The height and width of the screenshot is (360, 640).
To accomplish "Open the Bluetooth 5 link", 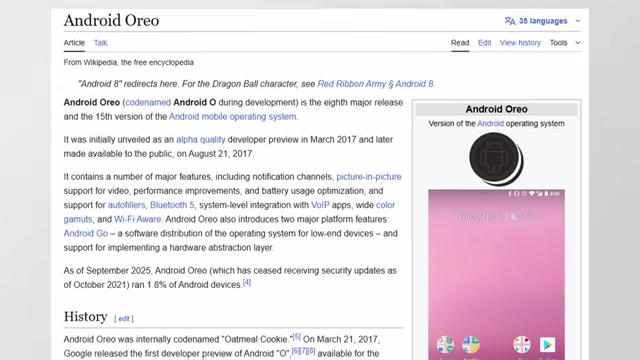I will [172, 205].
